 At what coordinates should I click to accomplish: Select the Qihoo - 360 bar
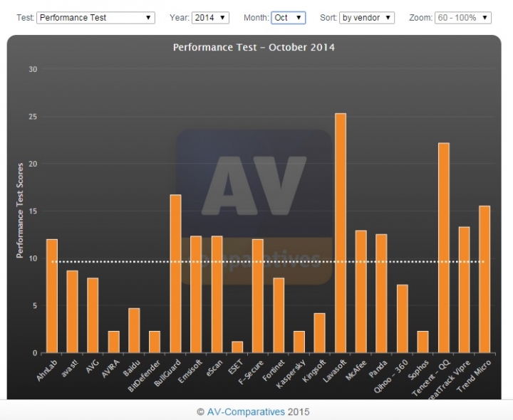click(x=403, y=319)
